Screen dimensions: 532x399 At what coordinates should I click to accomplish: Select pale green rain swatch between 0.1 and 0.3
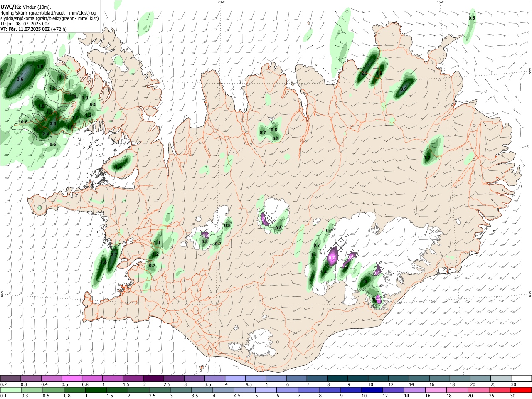[11, 390]
